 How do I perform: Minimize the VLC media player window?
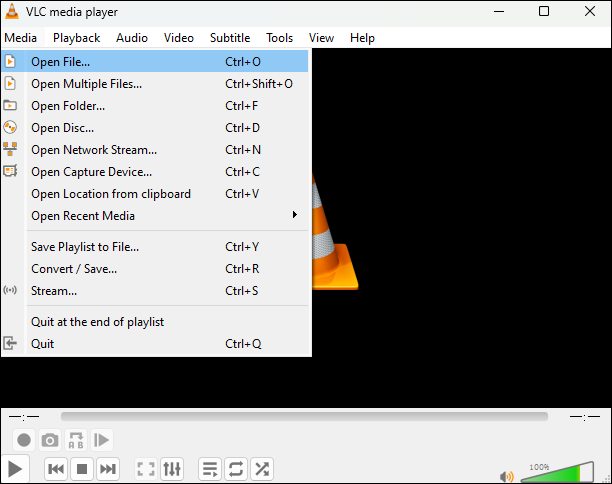click(x=499, y=11)
